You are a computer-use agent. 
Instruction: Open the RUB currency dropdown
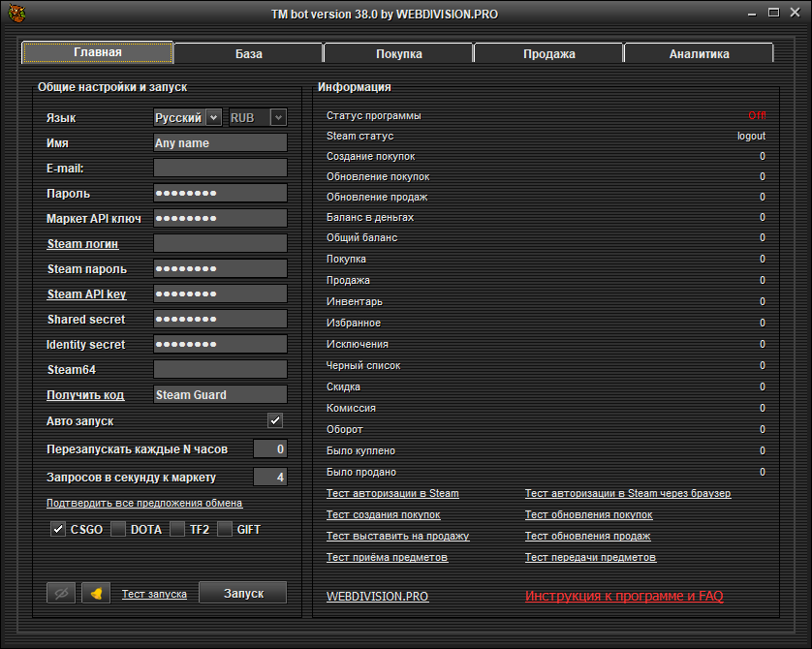click(x=258, y=117)
